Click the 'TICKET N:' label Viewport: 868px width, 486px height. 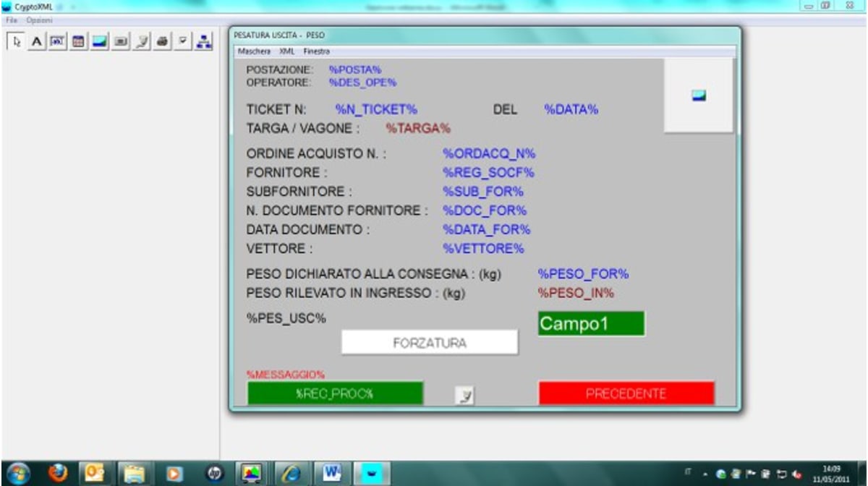[276, 110]
